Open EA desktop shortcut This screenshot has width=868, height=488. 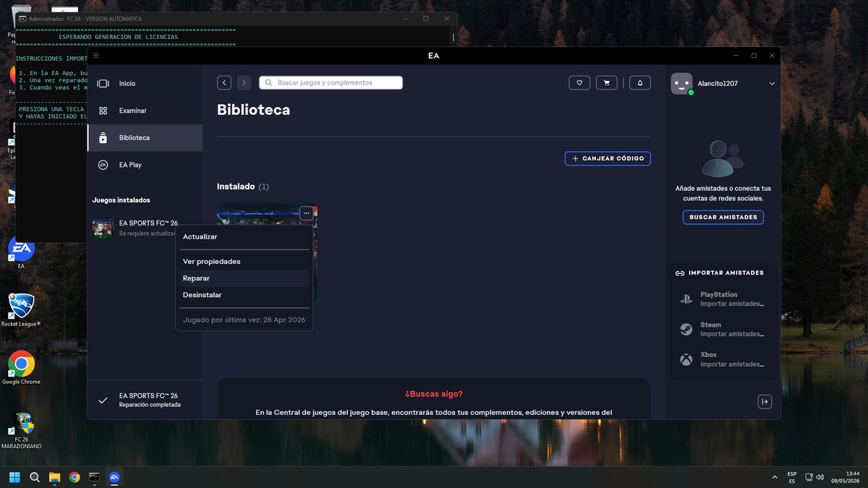[x=21, y=251]
